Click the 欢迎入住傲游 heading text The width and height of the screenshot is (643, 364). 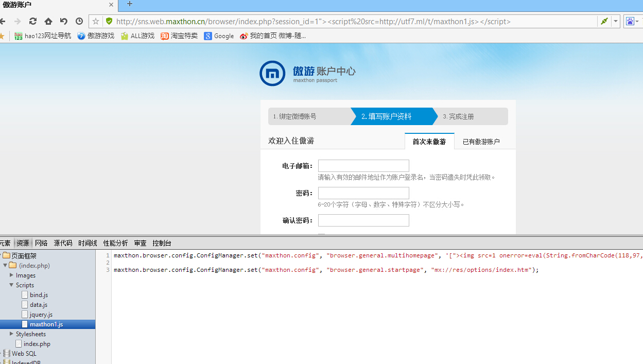coord(291,141)
